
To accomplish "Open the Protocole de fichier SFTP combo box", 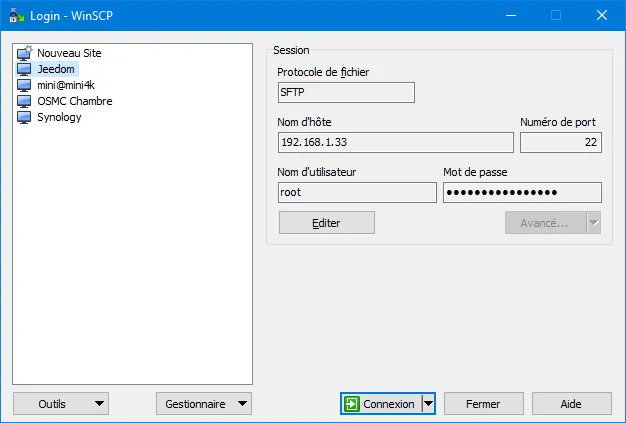I will point(346,93).
